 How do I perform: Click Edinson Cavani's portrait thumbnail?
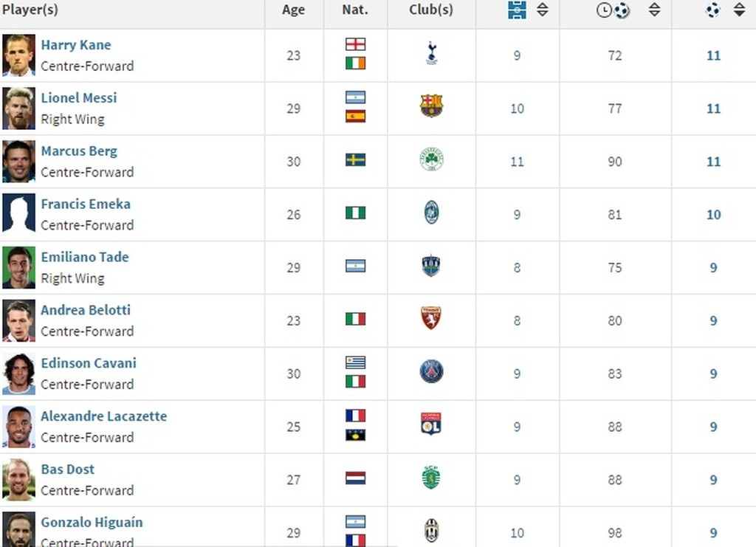(x=18, y=374)
